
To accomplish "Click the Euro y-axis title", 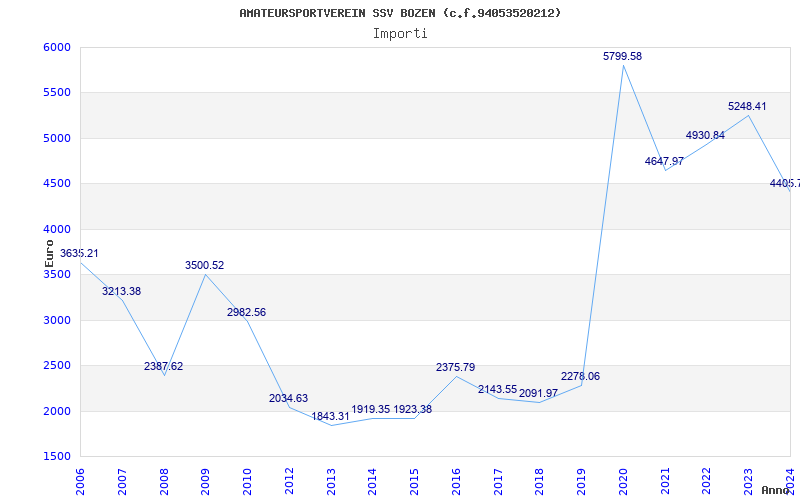I will tap(49, 253).
